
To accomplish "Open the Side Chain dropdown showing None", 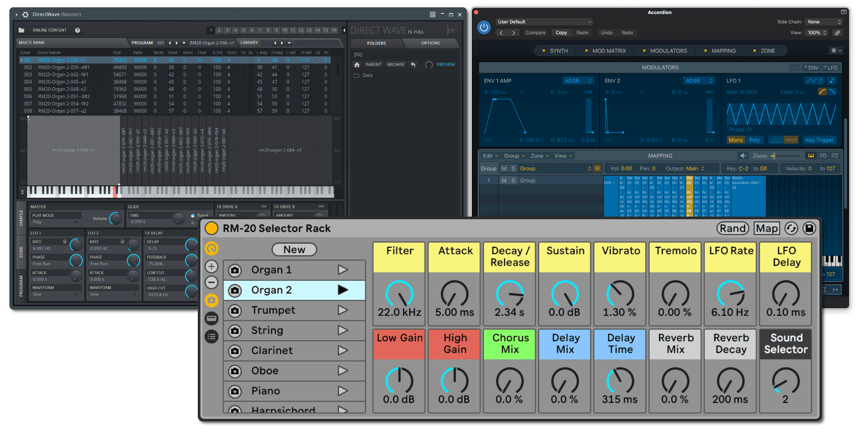I will (823, 22).
